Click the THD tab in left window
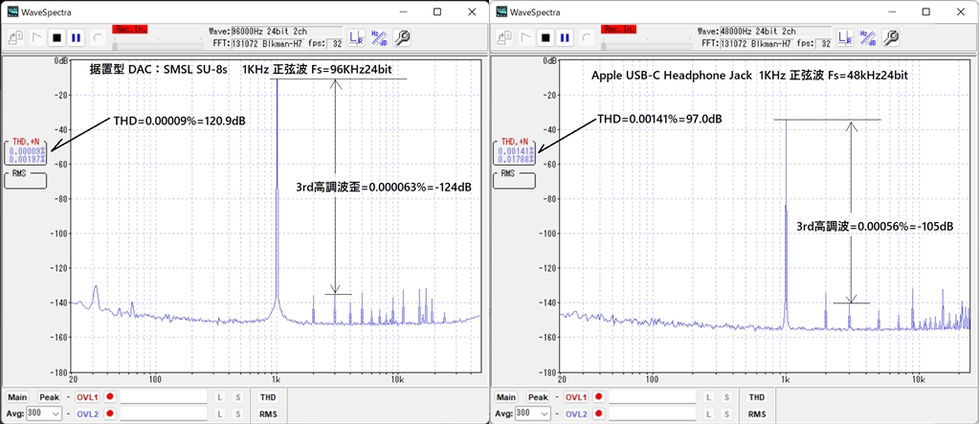 (267, 397)
